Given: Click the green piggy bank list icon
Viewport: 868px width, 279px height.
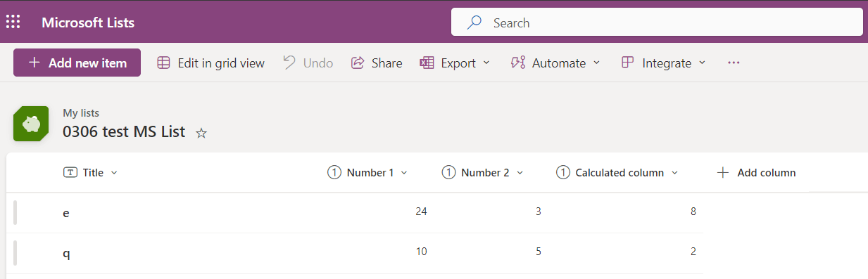Looking at the screenshot, I should point(31,124).
